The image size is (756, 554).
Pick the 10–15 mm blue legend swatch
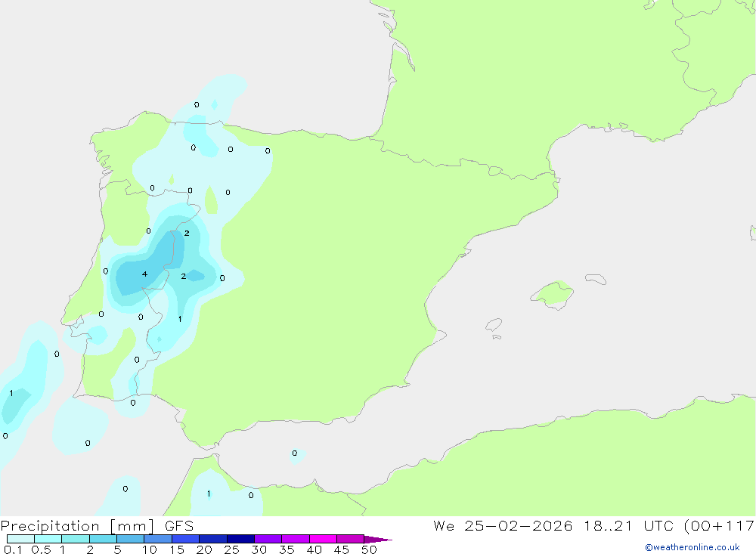point(158,539)
